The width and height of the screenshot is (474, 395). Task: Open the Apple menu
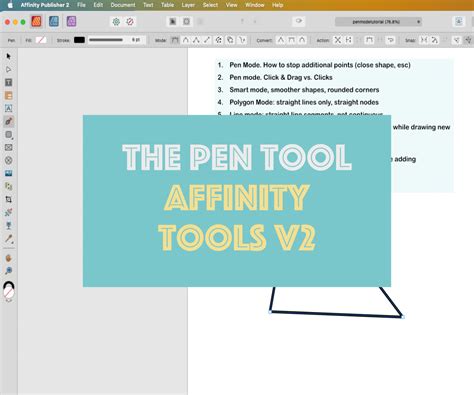point(10,5)
